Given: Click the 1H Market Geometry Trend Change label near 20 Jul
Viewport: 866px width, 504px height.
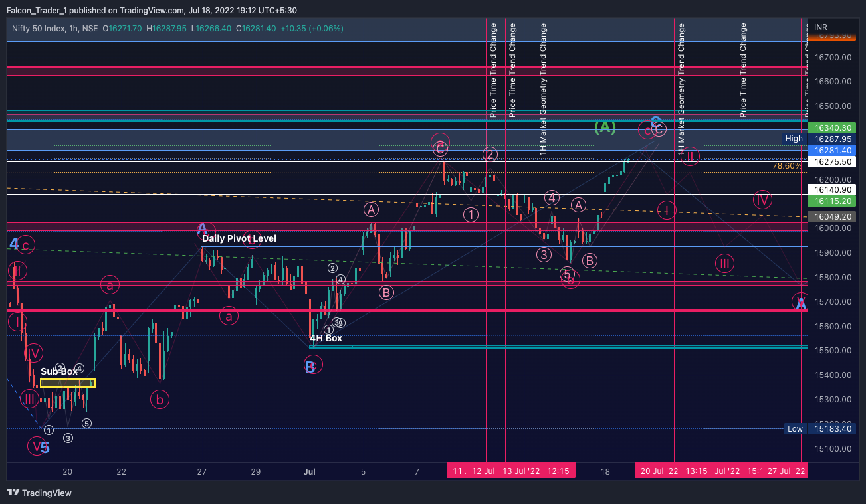Looking at the screenshot, I should [681, 90].
